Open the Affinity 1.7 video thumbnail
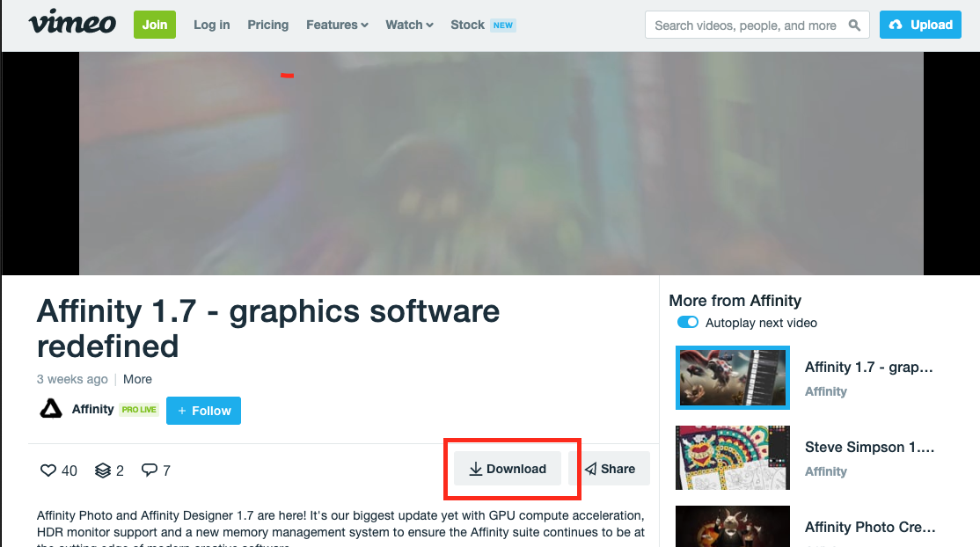The width and height of the screenshot is (980, 547). point(733,377)
